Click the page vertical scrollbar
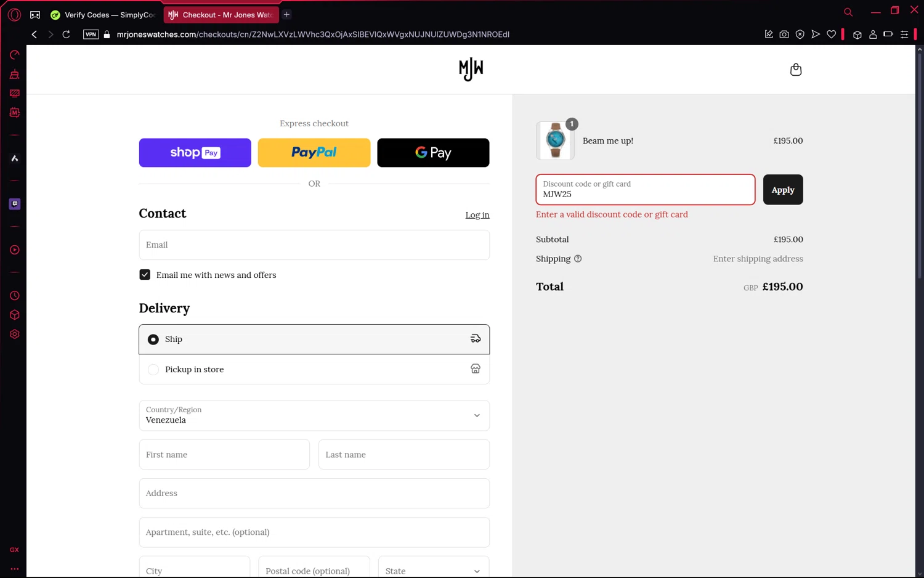 [x=920, y=166]
